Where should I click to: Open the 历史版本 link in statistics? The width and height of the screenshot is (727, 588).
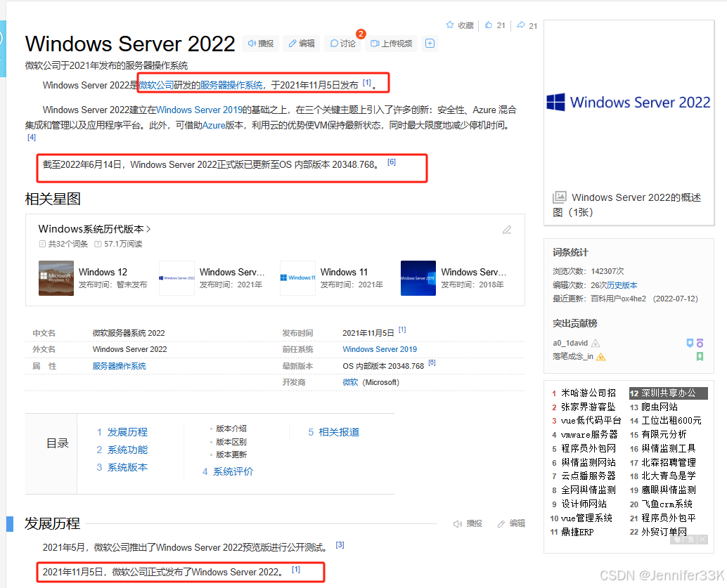coord(622,285)
